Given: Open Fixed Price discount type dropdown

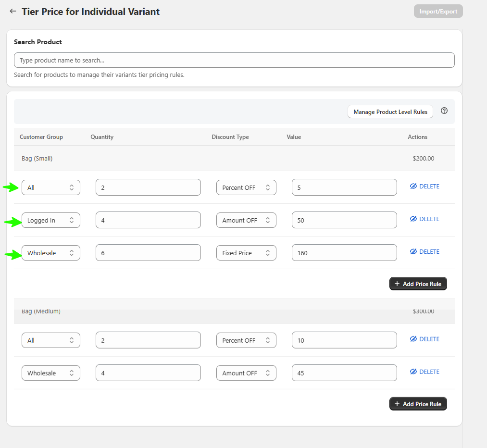Looking at the screenshot, I should click(x=246, y=253).
